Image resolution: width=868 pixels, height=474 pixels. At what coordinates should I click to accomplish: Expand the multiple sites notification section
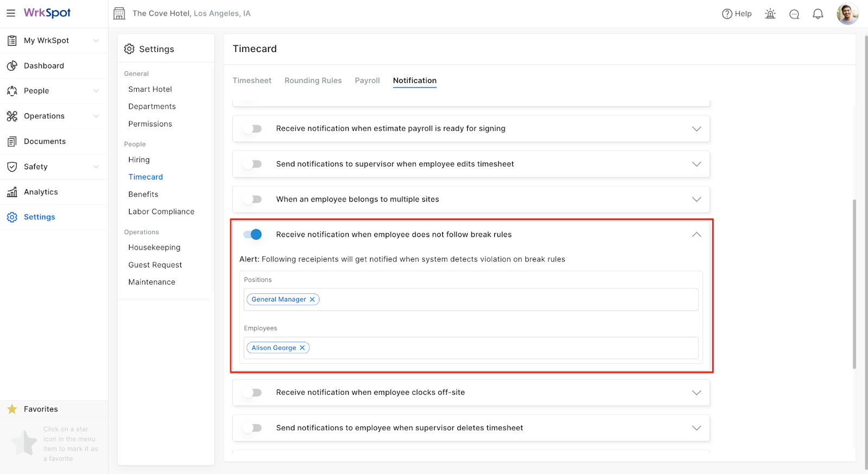coord(697,200)
